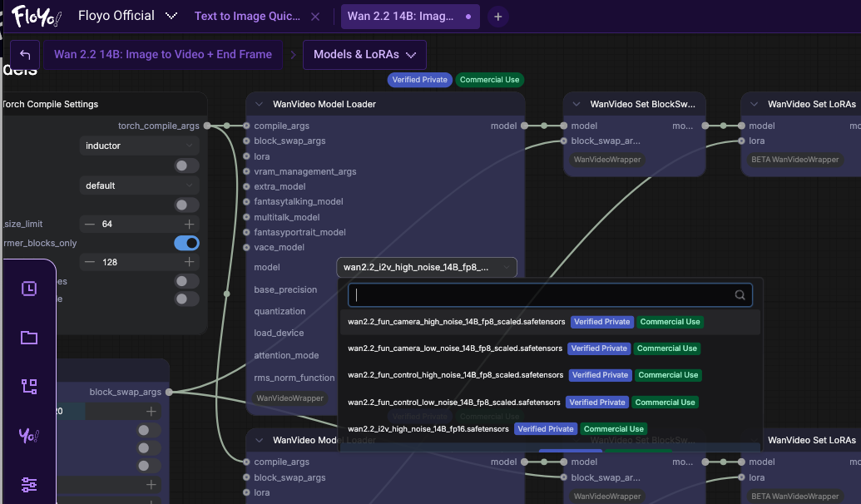Open the default mode dropdown
Viewport: 861px width, 504px height.
pos(140,185)
